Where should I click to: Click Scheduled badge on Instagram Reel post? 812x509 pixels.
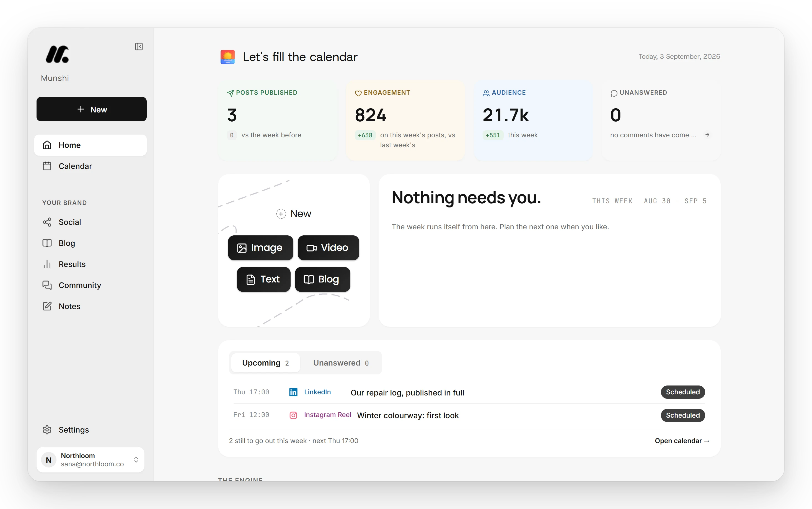point(683,415)
